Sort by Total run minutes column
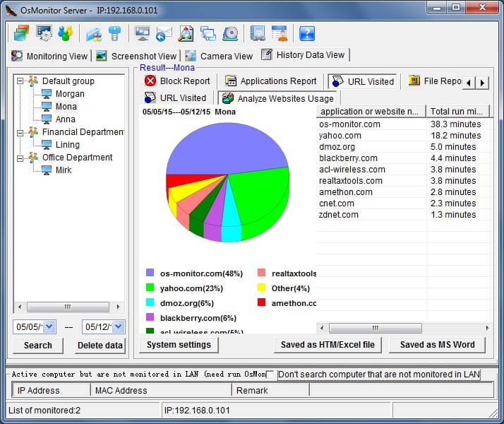This screenshot has width=504, height=424. click(x=457, y=112)
